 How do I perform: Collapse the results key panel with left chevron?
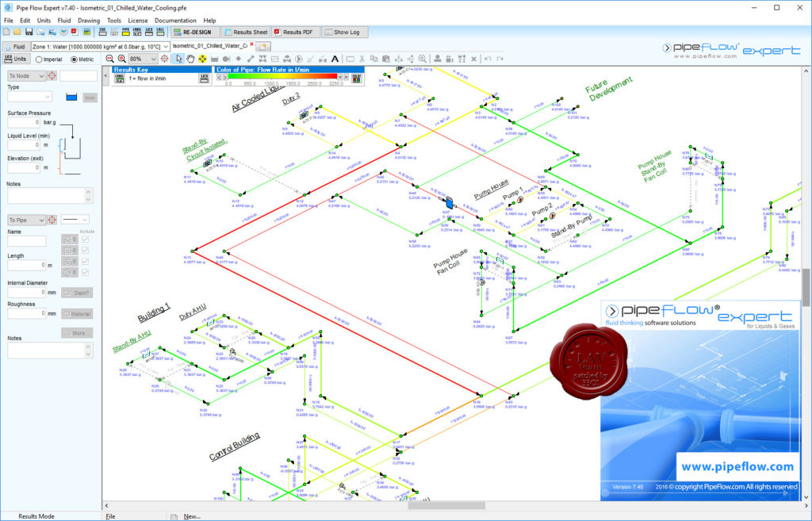105,76
